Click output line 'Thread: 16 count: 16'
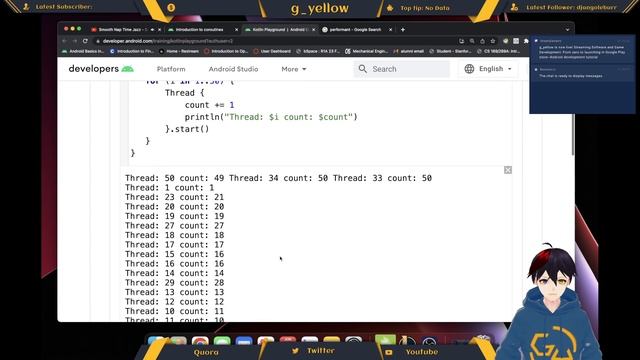This screenshot has width=640, height=360. (174, 264)
